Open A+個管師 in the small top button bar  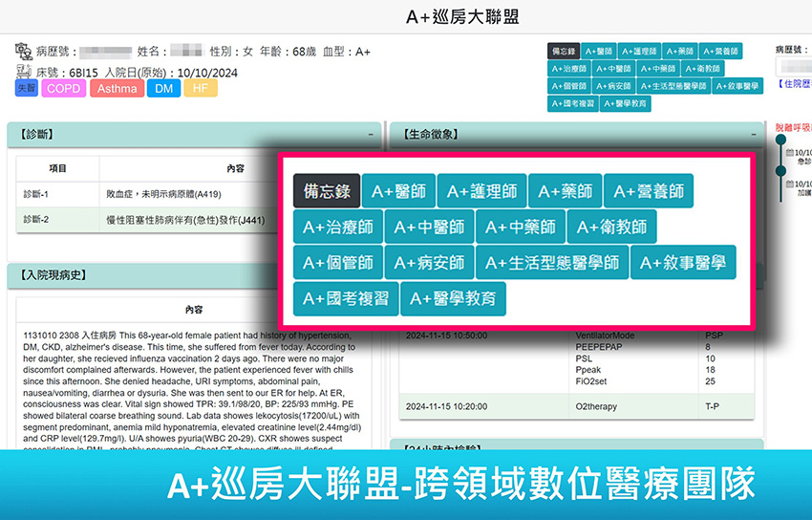coord(569,86)
